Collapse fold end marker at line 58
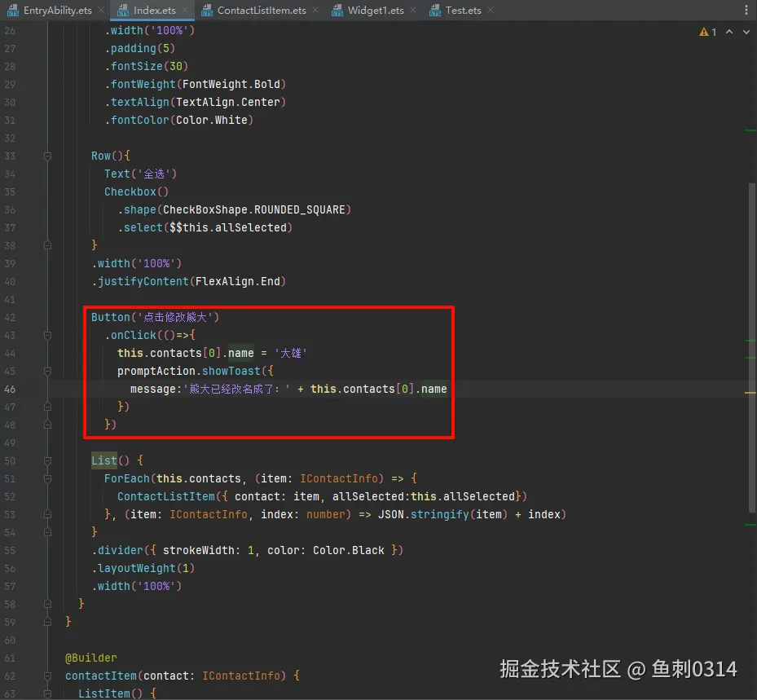This screenshot has height=700, width=757. (x=47, y=604)
